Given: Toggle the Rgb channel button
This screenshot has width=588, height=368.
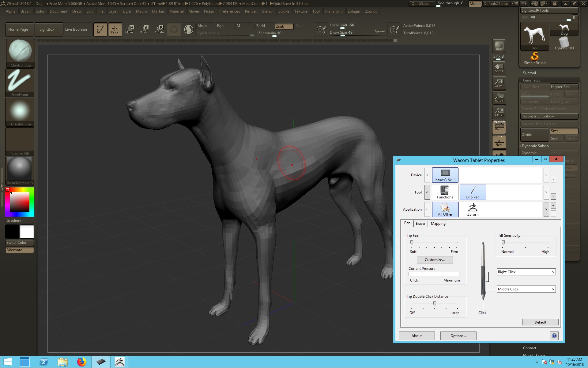Looking at the screenshot, I should coord(225,26).
